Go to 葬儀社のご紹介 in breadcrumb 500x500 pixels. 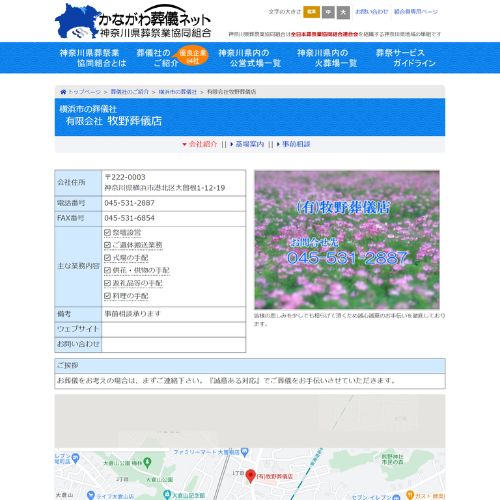(129, 92)
